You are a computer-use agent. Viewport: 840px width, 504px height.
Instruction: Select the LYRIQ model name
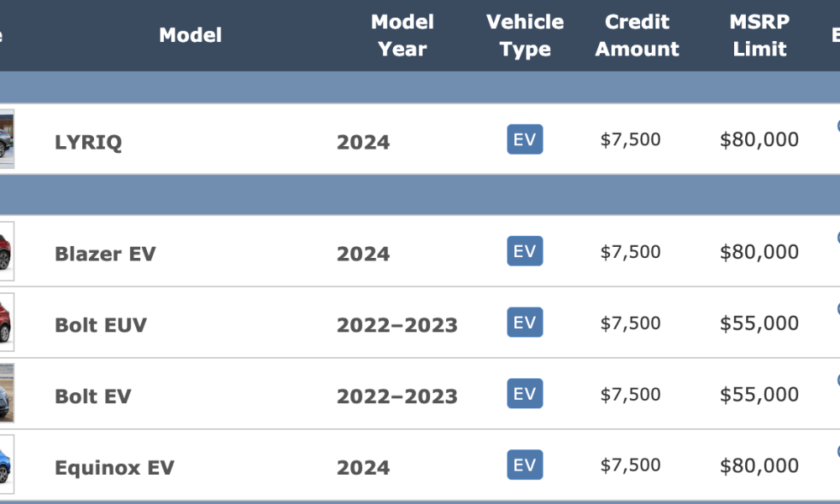click(x=88, y=142)
